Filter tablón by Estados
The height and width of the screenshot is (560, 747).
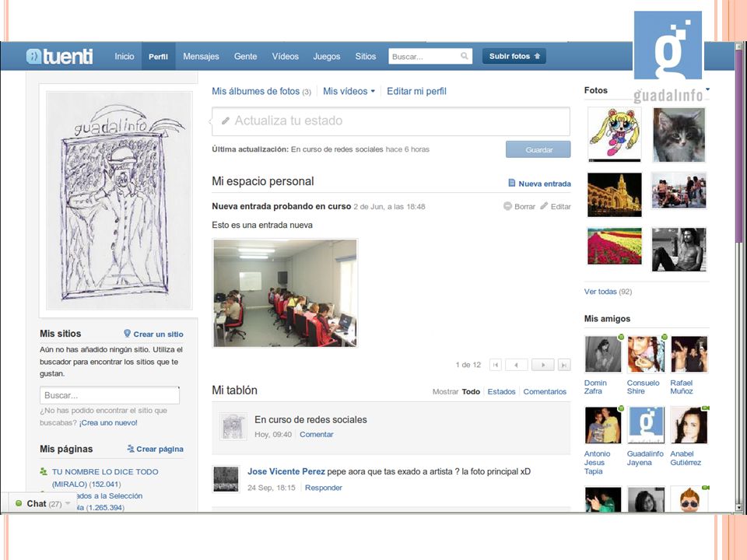[x=501, y=391]
